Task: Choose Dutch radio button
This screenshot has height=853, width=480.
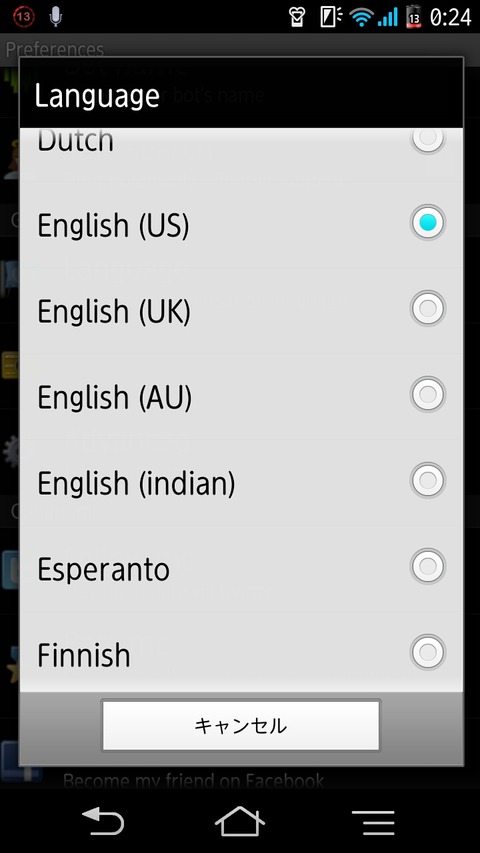Action: pos(428,139)
